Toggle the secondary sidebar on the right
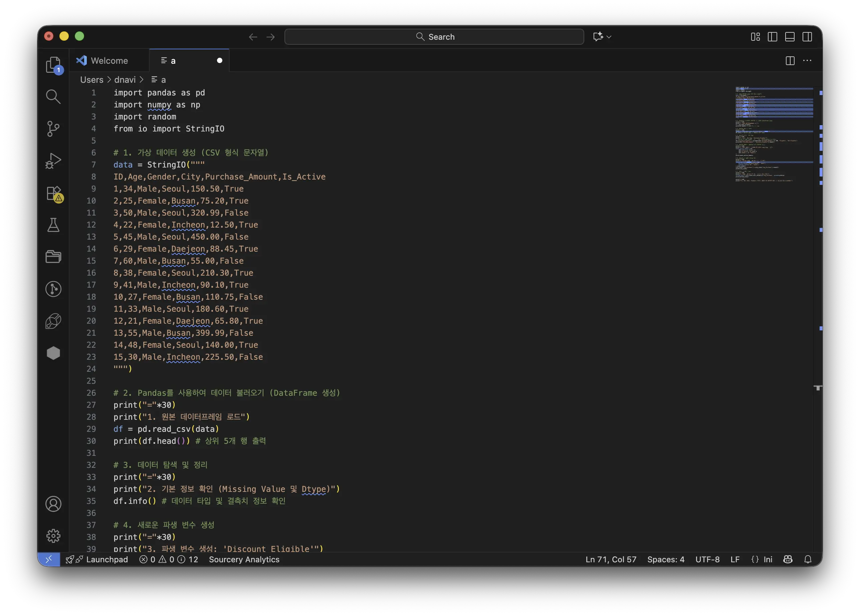Image resolution: width=860 pixels, height=616 pixels. pos(807,36)
